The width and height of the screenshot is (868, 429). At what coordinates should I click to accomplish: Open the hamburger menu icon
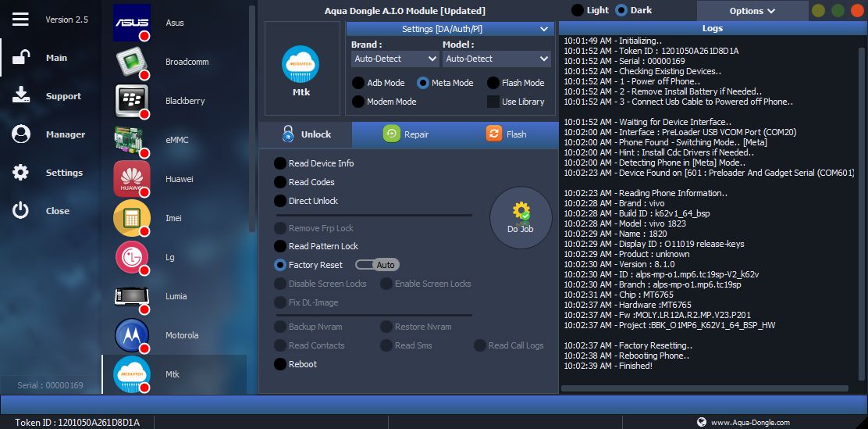[20, 19]
